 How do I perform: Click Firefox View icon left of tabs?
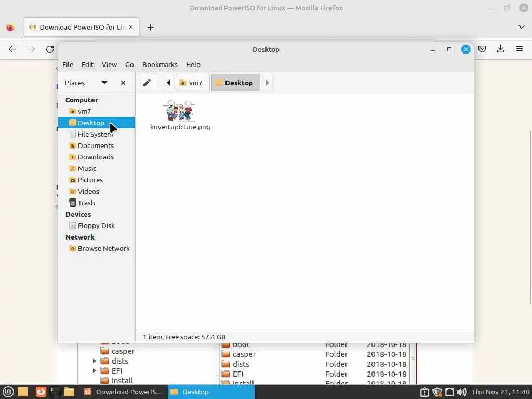point(10,27)
